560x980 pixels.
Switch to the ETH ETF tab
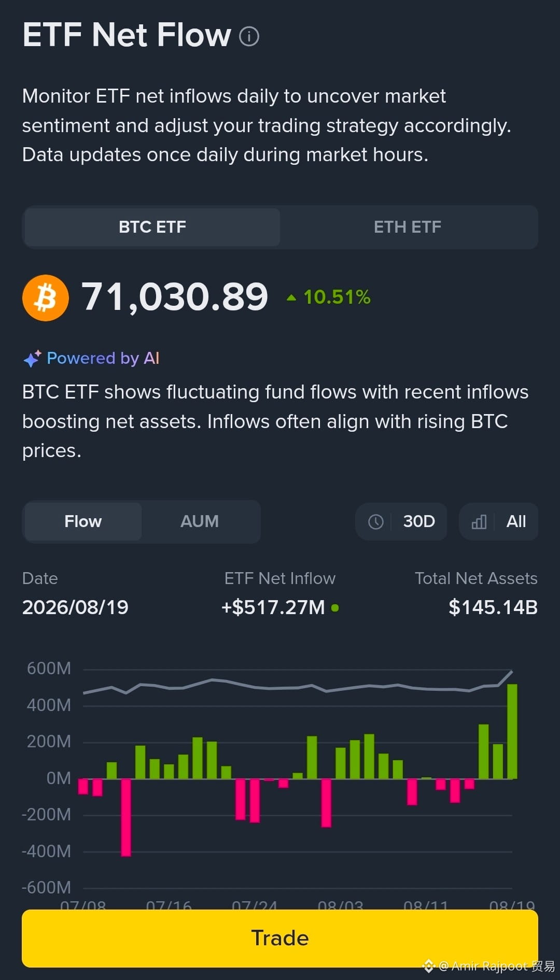[x=408, y=227]
